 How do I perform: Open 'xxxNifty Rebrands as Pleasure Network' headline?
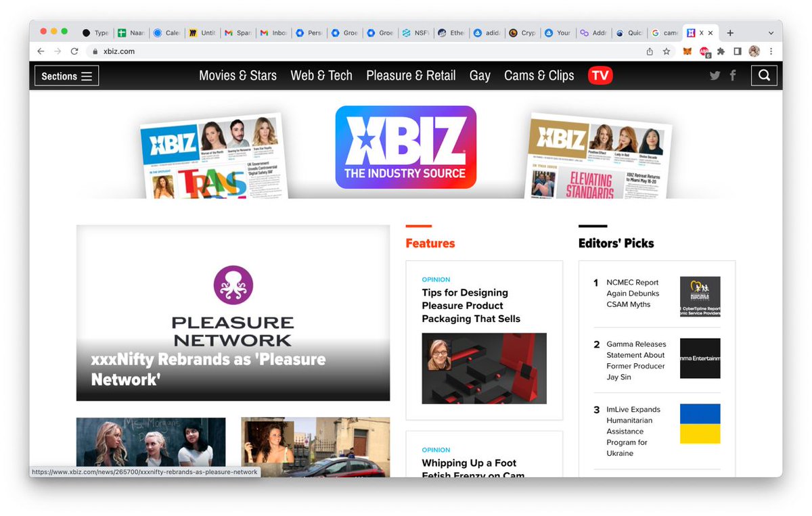click(208, 369)
